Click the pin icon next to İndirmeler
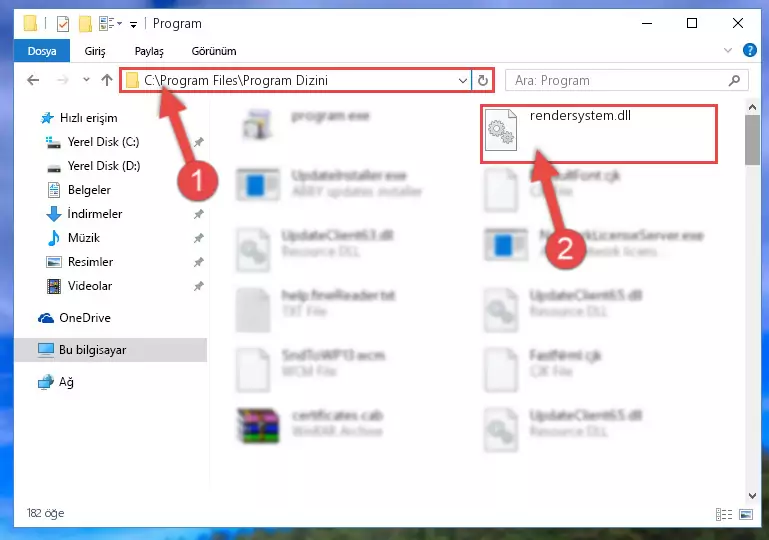This screenshot has height=540, width=769. [x=199, y=214]
